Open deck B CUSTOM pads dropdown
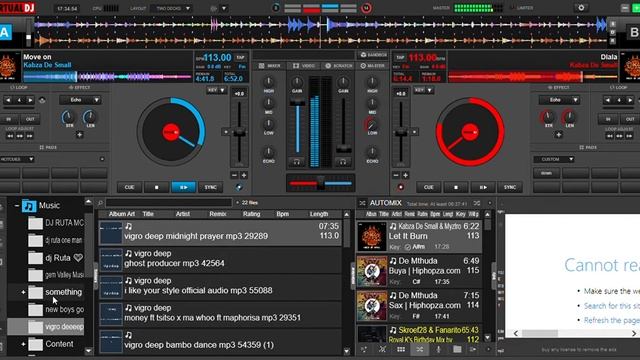 pos(554,159)
